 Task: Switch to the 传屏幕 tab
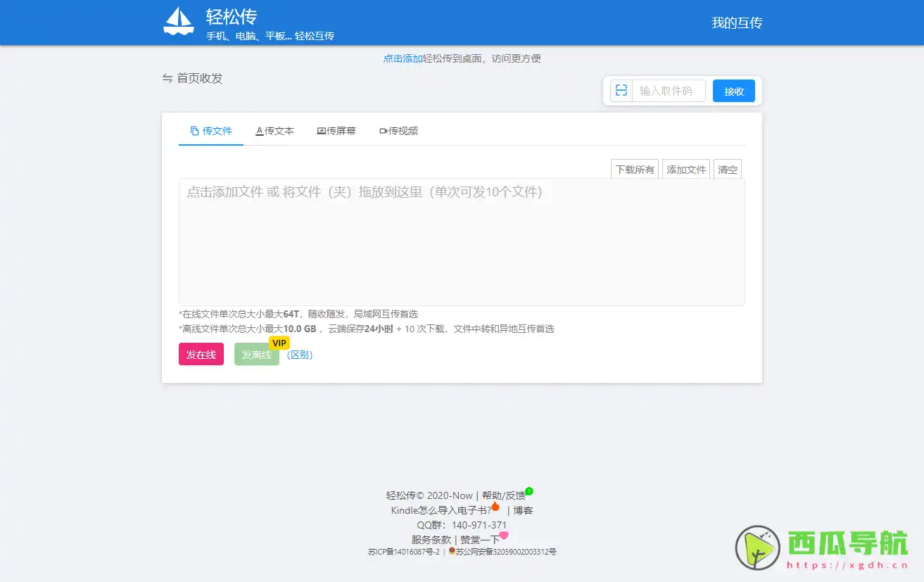336,130
